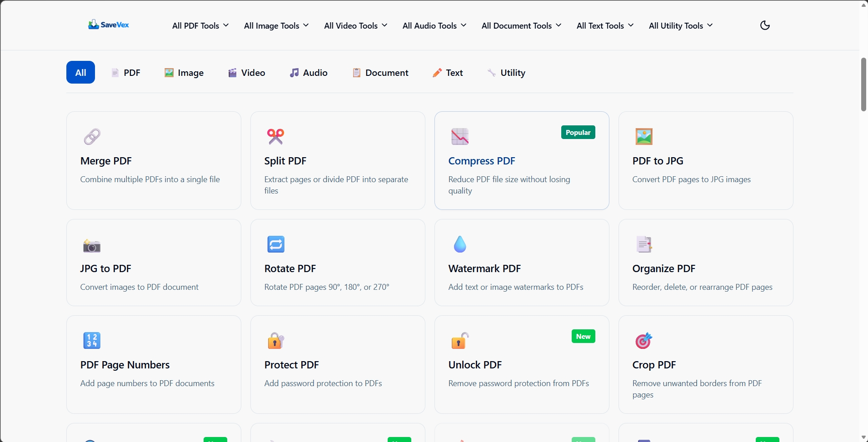
Task: Click the Rotate PDF arrows icon
Action: click(x=276, y=244)
